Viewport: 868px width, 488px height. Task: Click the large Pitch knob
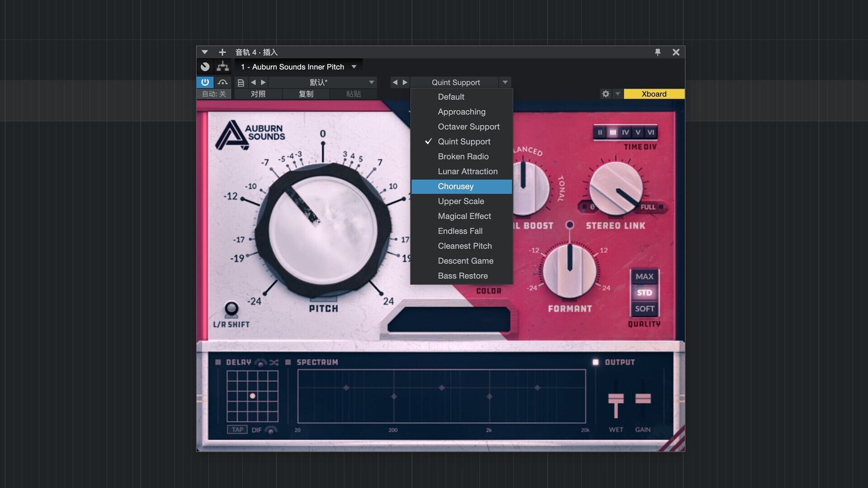(323, 230)
